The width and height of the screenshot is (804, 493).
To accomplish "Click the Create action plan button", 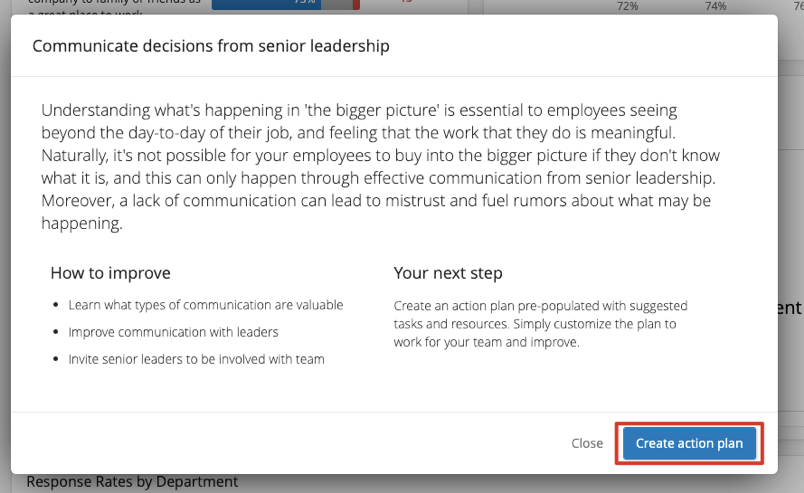I will click(x=689, y=443).
